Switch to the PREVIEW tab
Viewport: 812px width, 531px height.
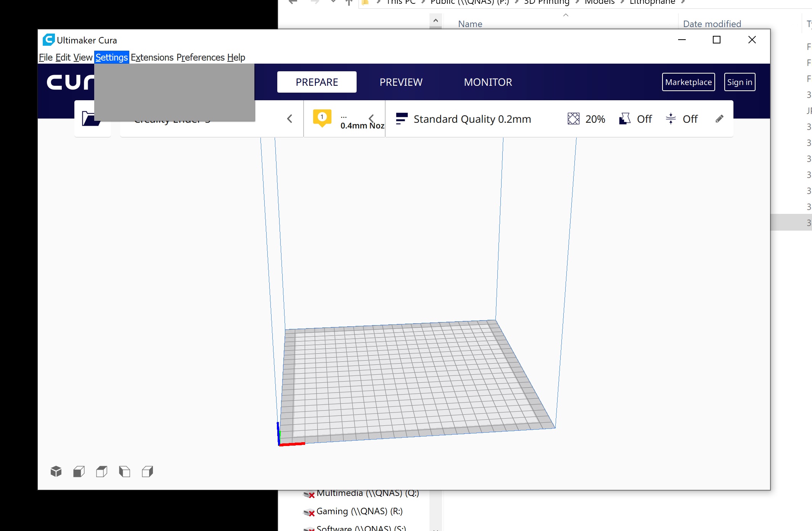tap(400, 82)
